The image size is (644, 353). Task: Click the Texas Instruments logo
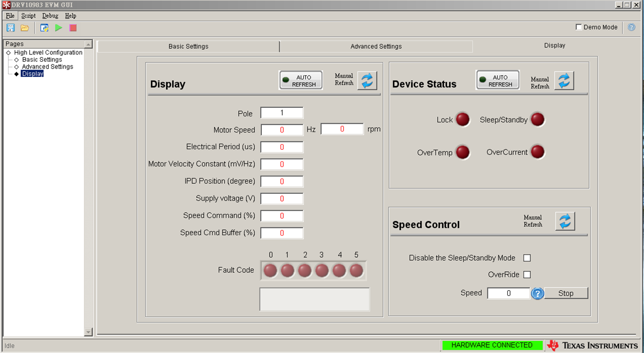[x=593, y=346]
